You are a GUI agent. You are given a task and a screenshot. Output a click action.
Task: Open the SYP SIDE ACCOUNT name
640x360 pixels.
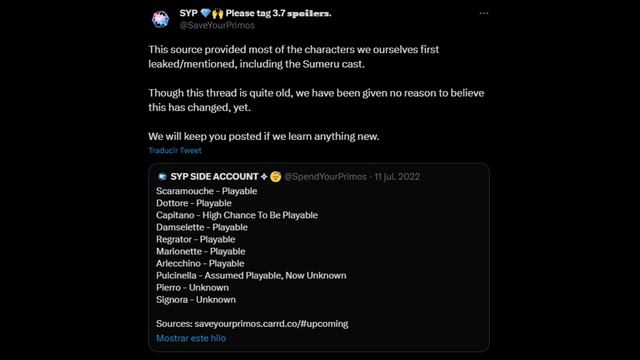point(214,177)
